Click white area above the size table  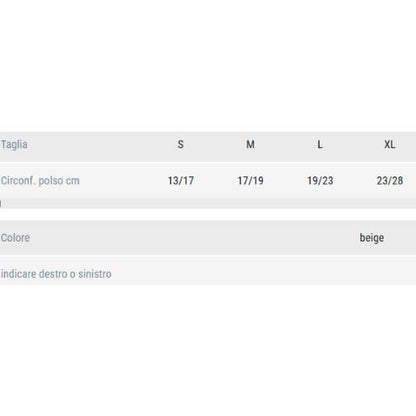click(208, 66)
